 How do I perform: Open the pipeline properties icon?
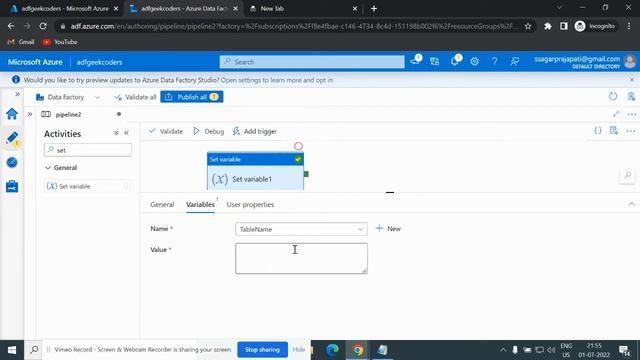click(x=613, y=131)
